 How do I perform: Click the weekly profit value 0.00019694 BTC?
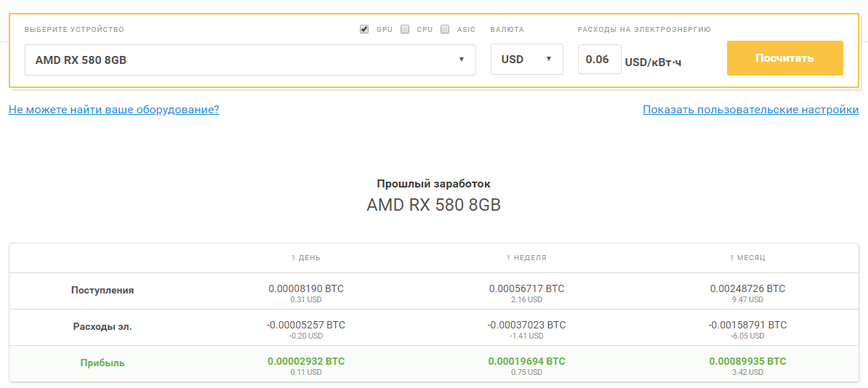coord(526,361)
